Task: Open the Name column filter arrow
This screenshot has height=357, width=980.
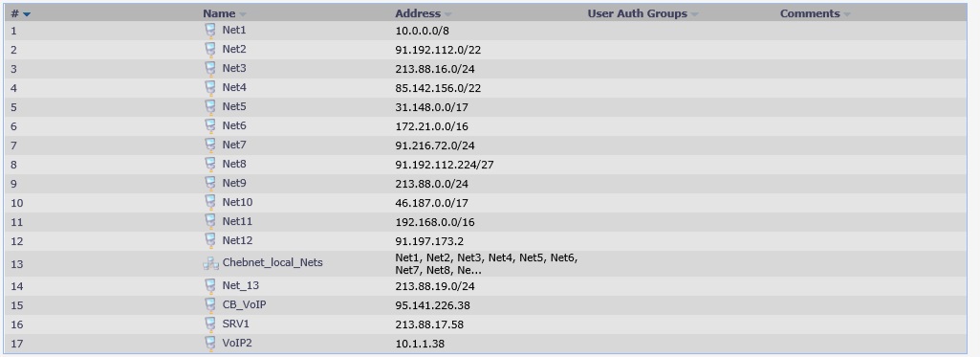Action: click(x=243, y=14)
